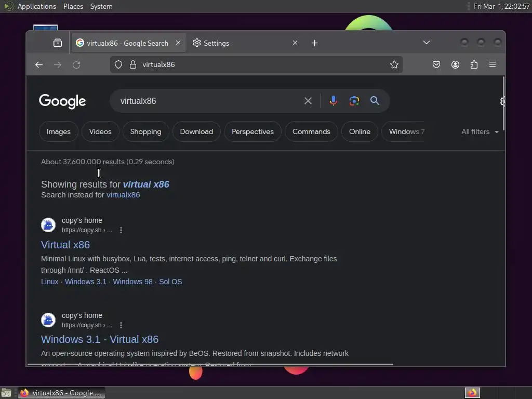This screenshot has height=399, width=532.
Task: Select the Download filter chip
Action: [196, 131]
